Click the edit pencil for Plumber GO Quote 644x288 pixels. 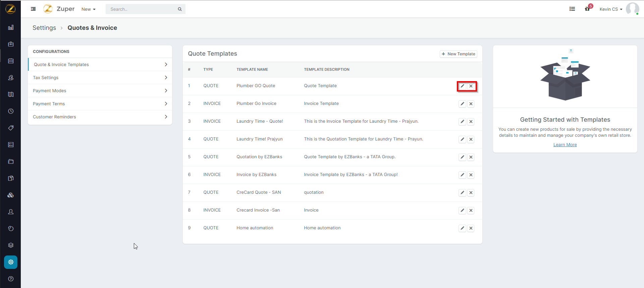[462, 86]
